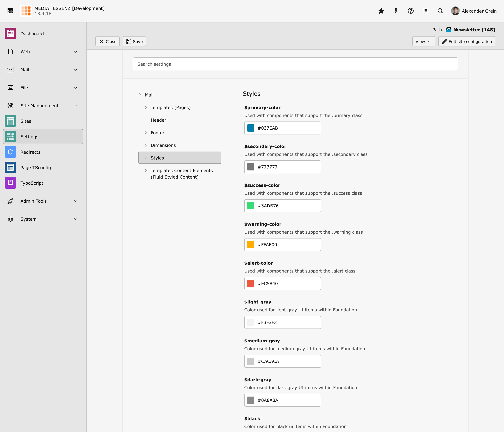Open the $primary-color swatch picker
The height and width of the screenshot is (432, 504).
(x=251, y=128)
